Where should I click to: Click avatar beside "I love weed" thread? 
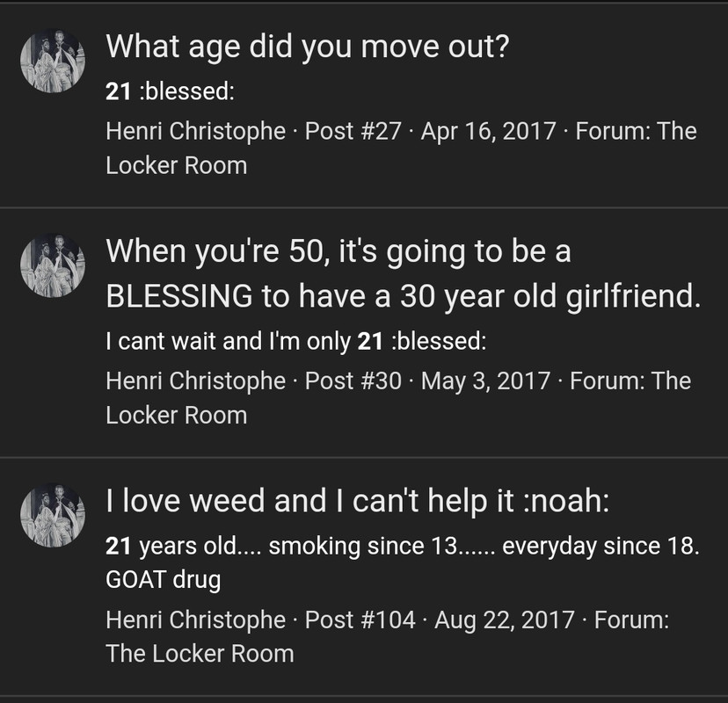pos(53,516)
